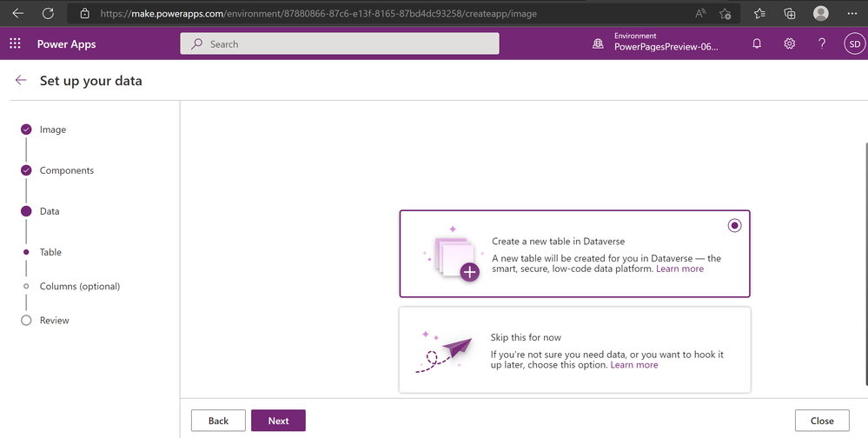Viewport: 868px width, 438px height.
Task: Open Read aloud icon in address bar
Action: [700, 13]
